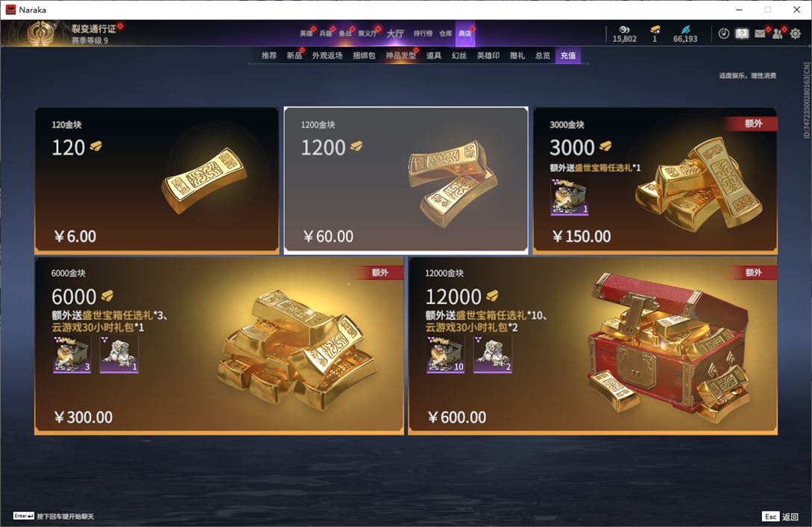Open the battle pass emblem icon
Image resolution: width=812 pixels, height=527 pixels.
(42, 33)
